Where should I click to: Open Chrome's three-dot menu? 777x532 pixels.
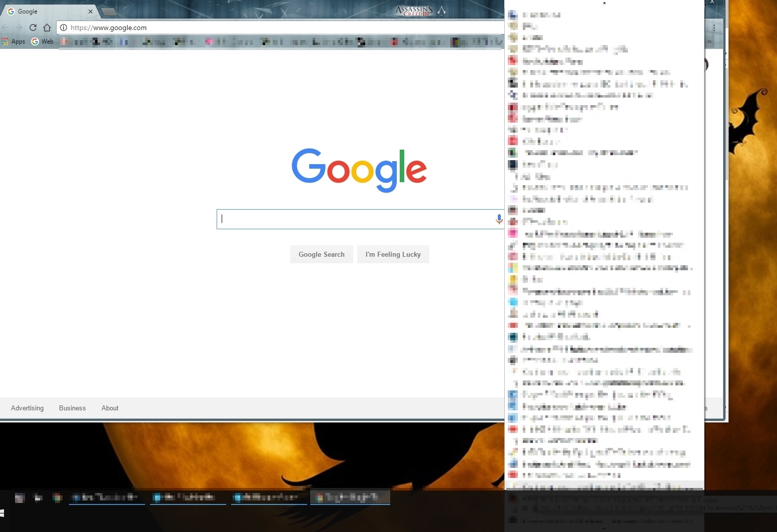tap(714, 28)
